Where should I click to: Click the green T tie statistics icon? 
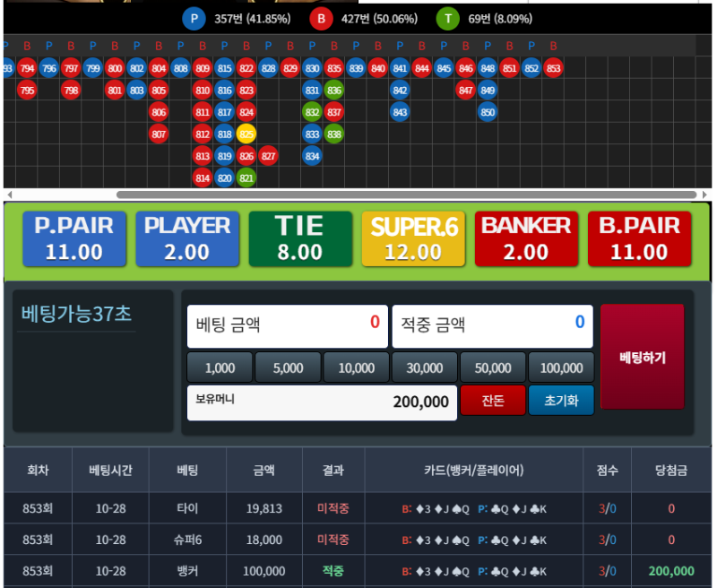pyautogui.click(x=448, y=18)
